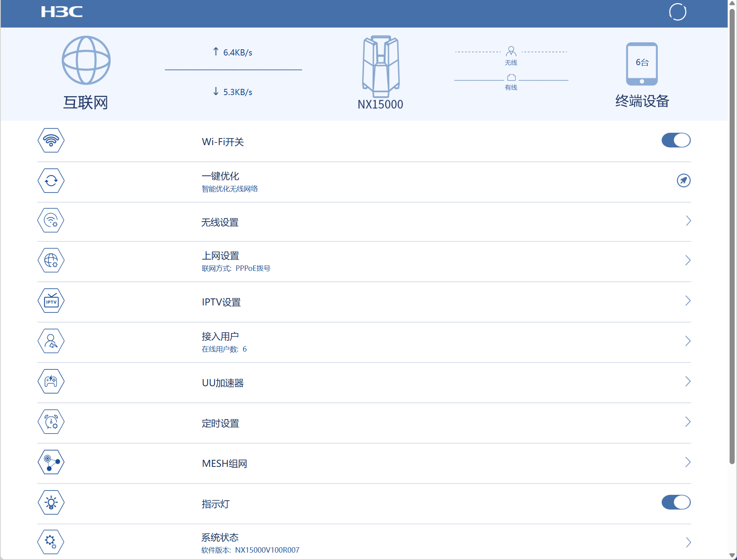The width and height of the screenshot is (737, 560).
Task: Click the 指示灯 label text
Action: coord(216,504)
